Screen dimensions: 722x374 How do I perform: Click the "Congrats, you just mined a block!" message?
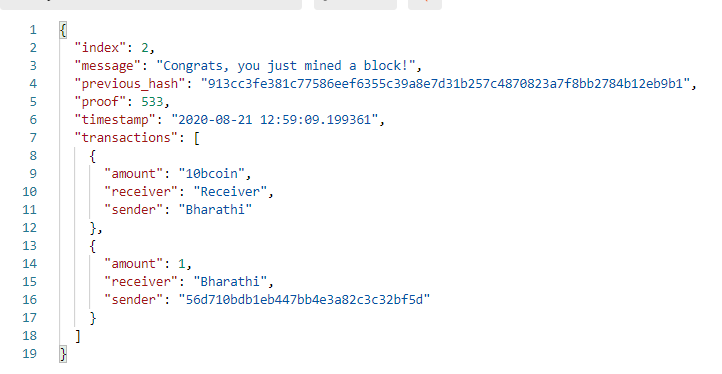tap(286, 66)
